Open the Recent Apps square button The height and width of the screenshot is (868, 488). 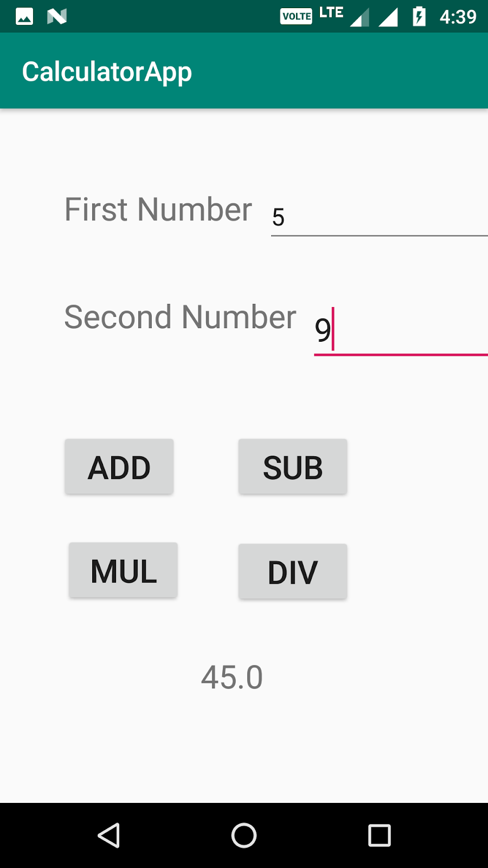(380, 835)
